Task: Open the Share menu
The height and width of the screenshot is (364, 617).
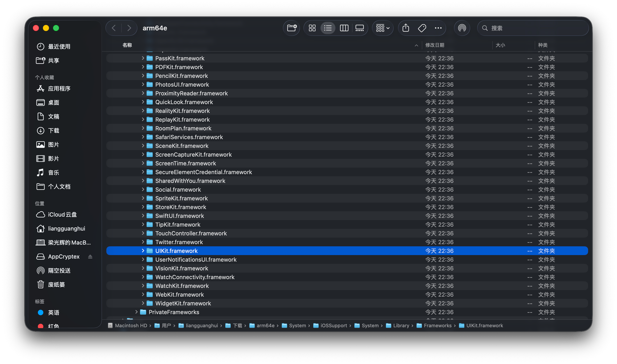Action: coord(406,28)
